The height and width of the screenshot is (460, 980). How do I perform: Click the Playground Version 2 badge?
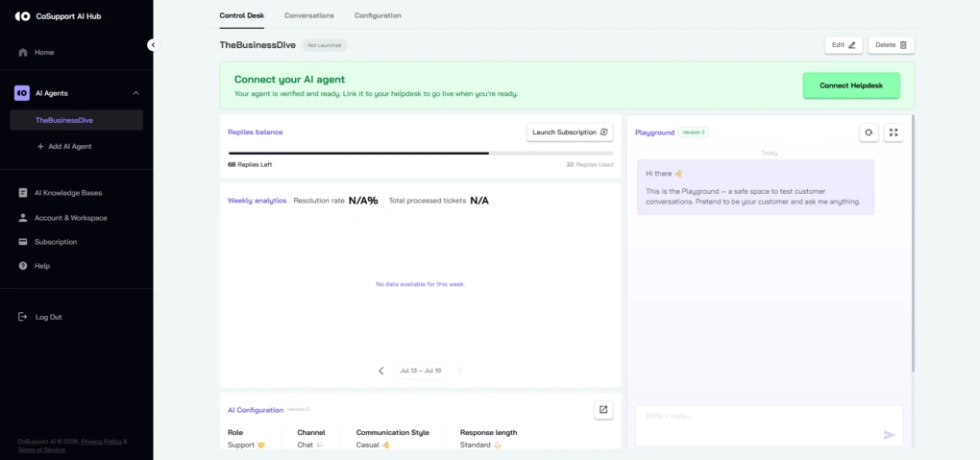coord(694,133)
